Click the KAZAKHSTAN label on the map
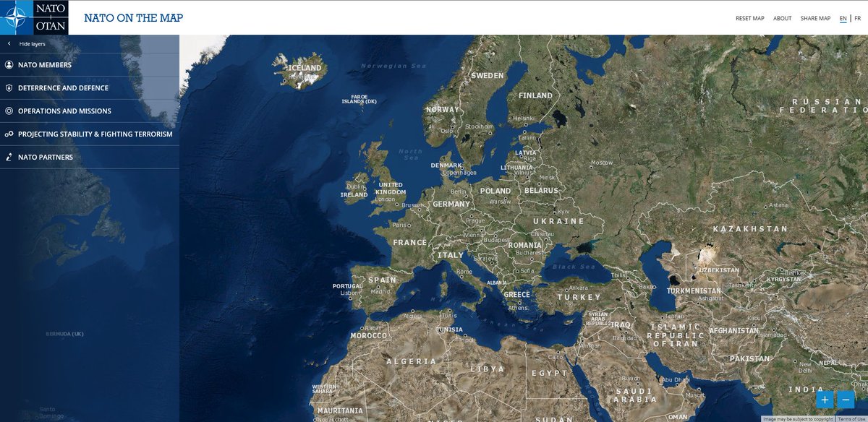 [750, 229]
